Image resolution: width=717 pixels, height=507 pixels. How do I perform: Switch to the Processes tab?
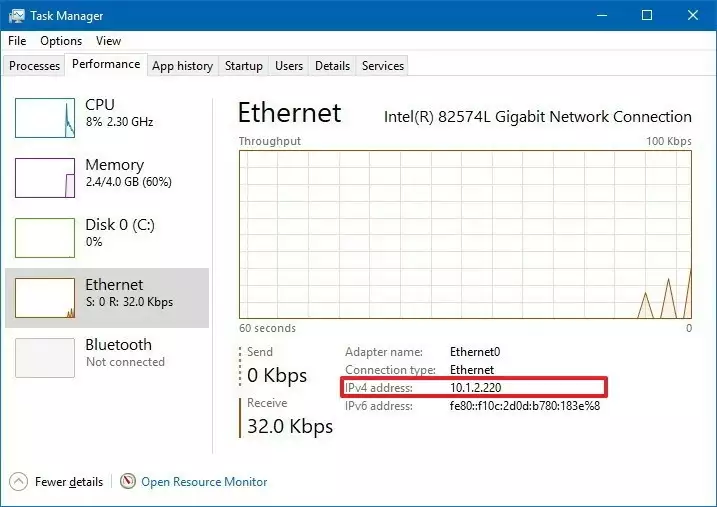35,66
